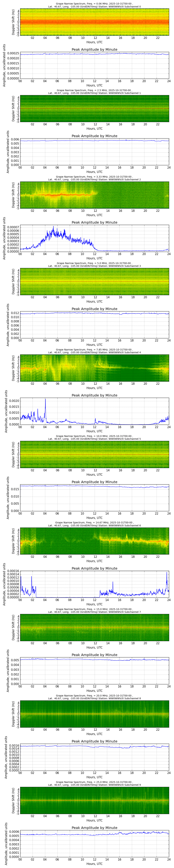Viewport: 174px width, 868px height.
Task: Select the 0.06 MHz Doppler spectrogram plot
Action: coord(94,22)
